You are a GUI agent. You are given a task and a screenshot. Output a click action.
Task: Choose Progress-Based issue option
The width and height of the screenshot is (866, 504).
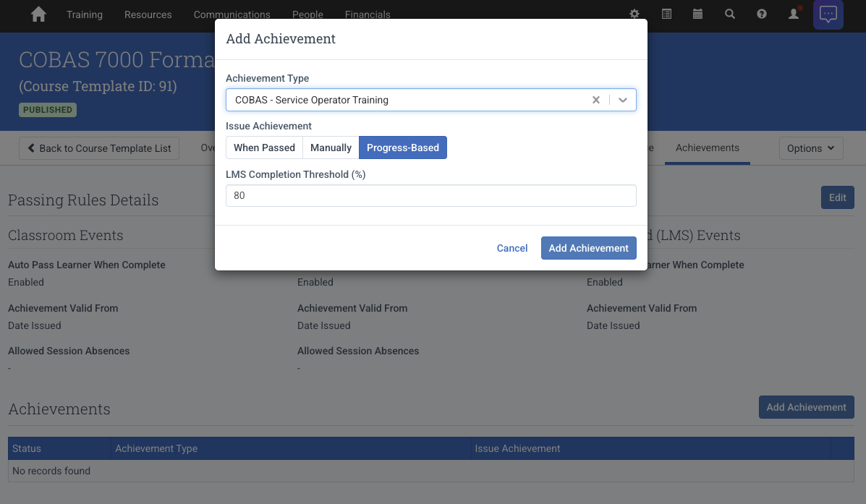pyautogui.click(x=403, y=148)
